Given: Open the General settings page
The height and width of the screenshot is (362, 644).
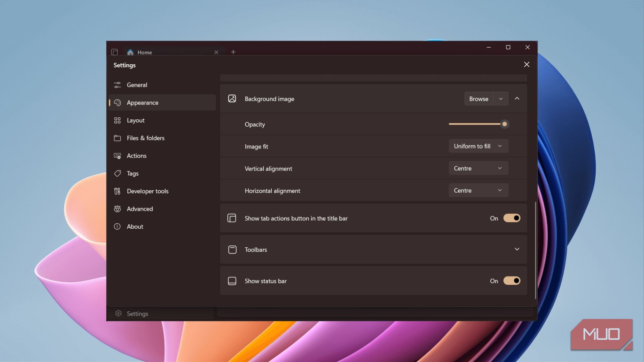Looking at the screenshot, I should pos(162,85).
